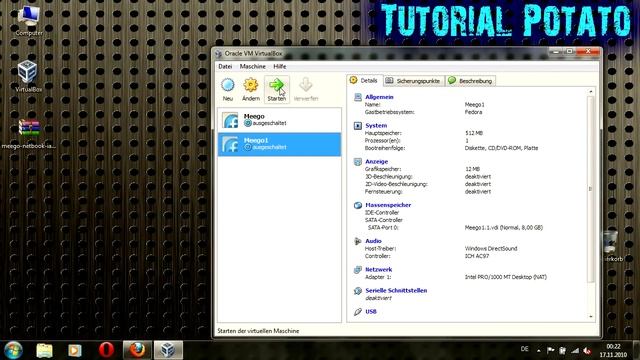Click the Audio speaker icon

tap(358, 241)
